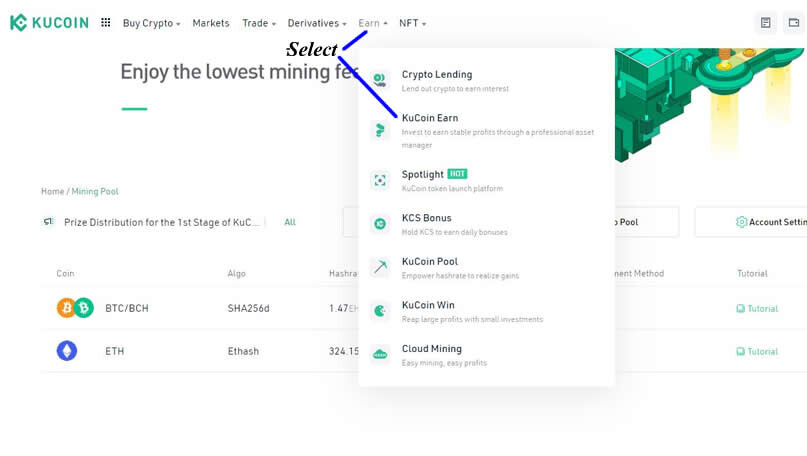Click the Algo column header
Viewport: 807px width, 456px height.
236,273
